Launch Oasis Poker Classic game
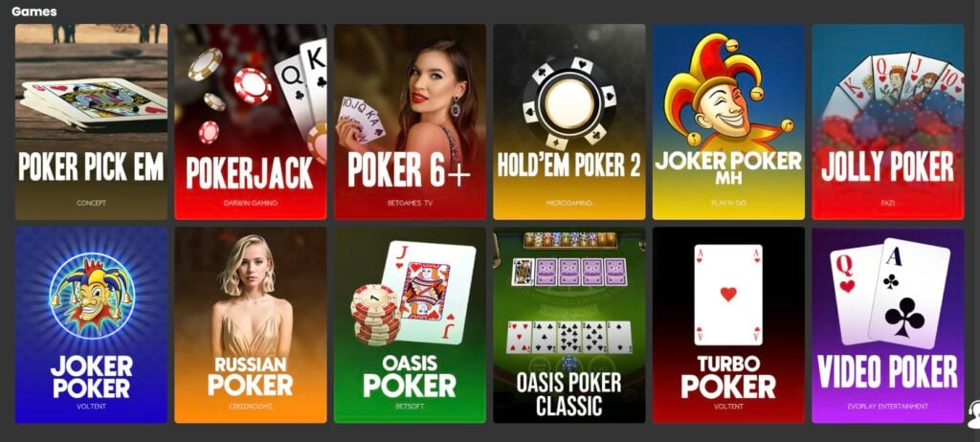The image size is (980, 442). [x=569, y=325]
